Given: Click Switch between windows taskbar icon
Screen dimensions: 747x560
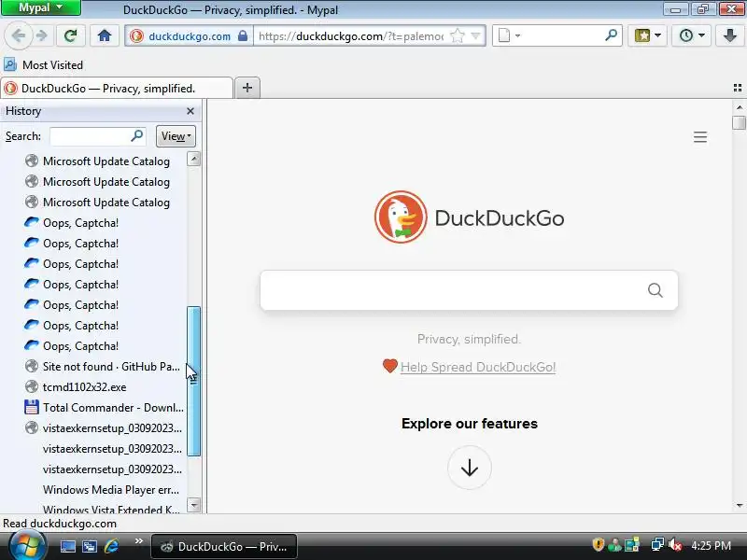Looking at the screenshot, I should (90, 546).
